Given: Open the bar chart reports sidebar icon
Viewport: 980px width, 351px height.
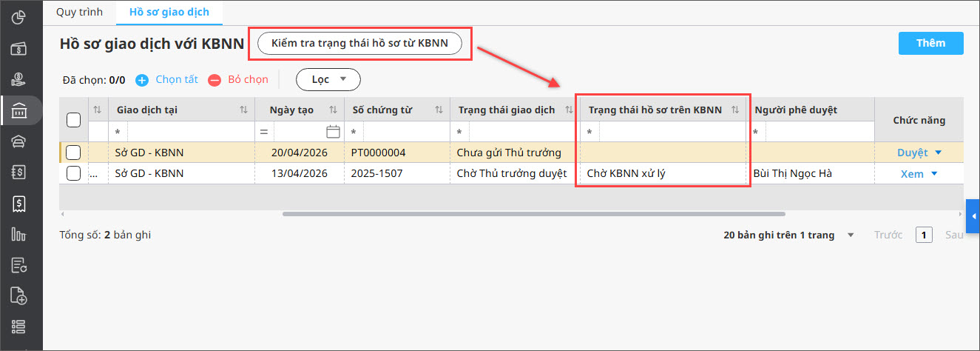Looking at the screenshot, I should tap(19, 234).
